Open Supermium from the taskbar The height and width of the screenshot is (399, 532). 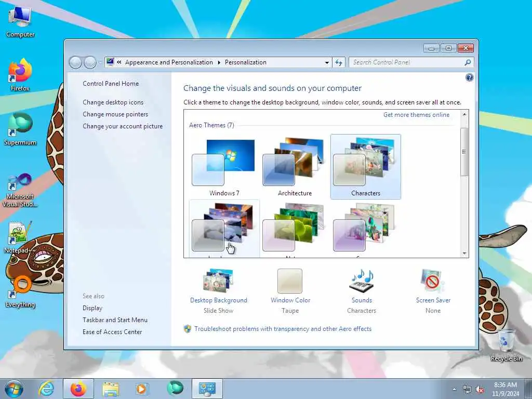pos(175,388)
